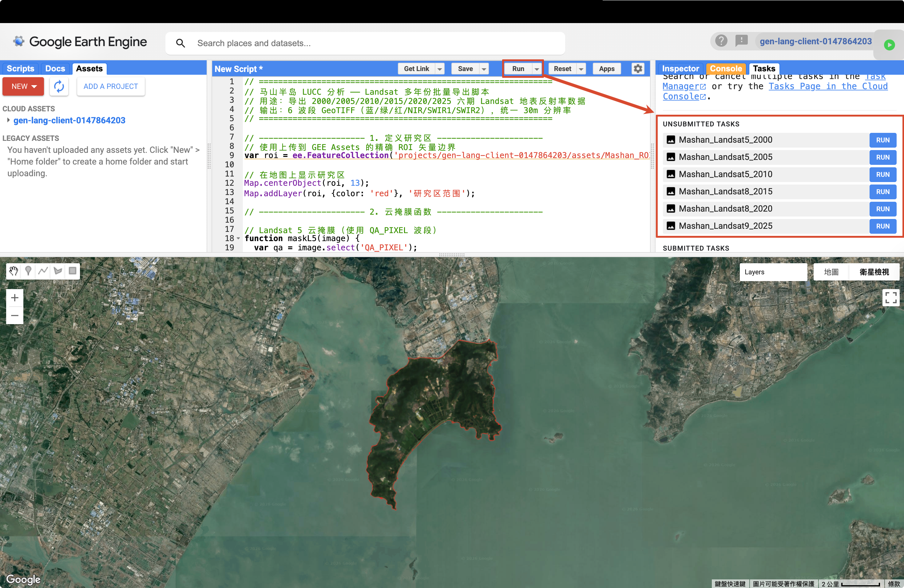The image size is (904, 588).
Task: Click the 鍵盤快速鍵 keyboard shortcuts link
Action: (730, 584)
